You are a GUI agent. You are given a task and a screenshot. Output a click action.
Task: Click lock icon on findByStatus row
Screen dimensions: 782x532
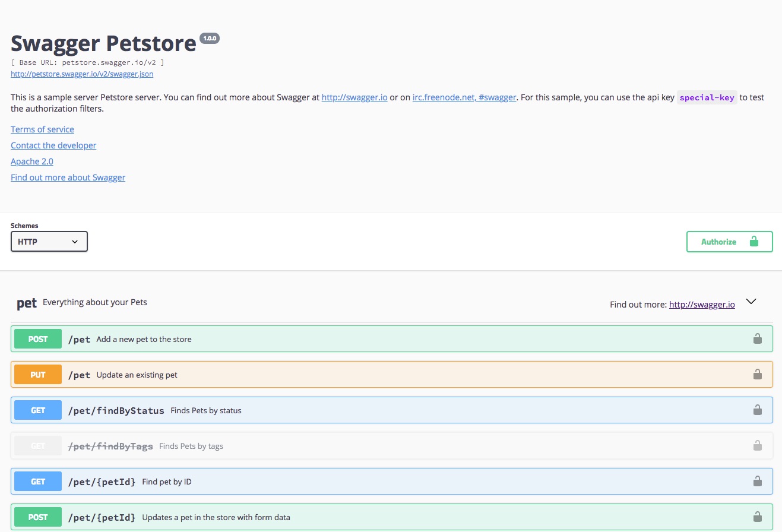[x=757, y=410]
